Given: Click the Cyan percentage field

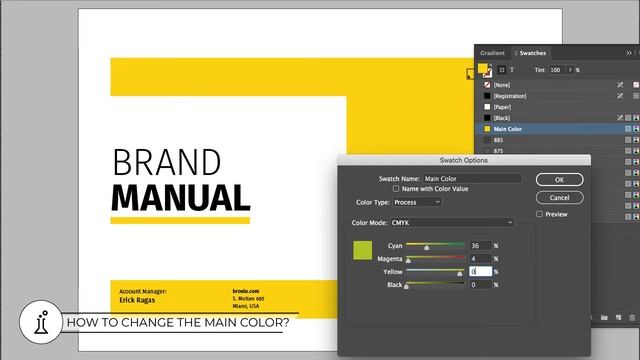Looking at the screenshot, I should click(480, 246).
